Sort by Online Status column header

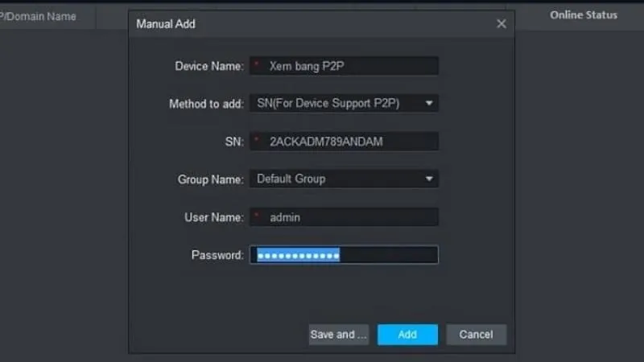click(584, 15)
